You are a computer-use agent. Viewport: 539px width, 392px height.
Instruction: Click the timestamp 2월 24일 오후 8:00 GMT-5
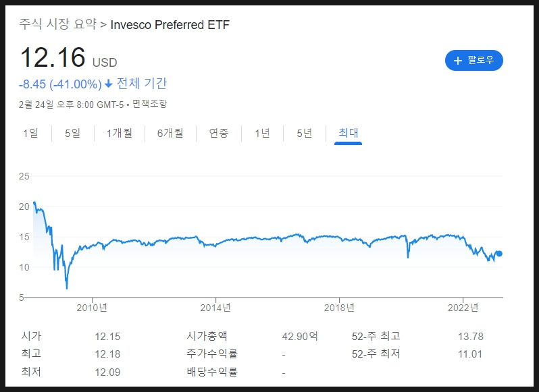(x=71, y=105)
